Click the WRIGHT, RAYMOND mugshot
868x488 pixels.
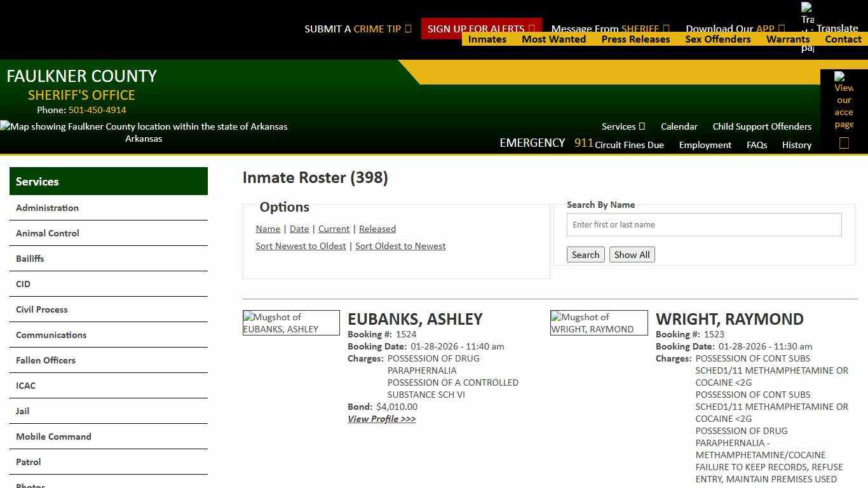point(599,323)
